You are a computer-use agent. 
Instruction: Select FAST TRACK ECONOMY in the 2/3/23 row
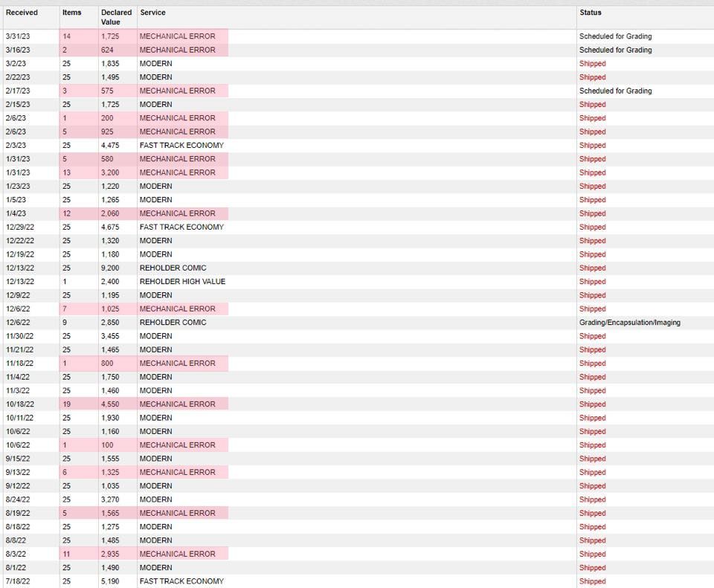click(181, 146)
